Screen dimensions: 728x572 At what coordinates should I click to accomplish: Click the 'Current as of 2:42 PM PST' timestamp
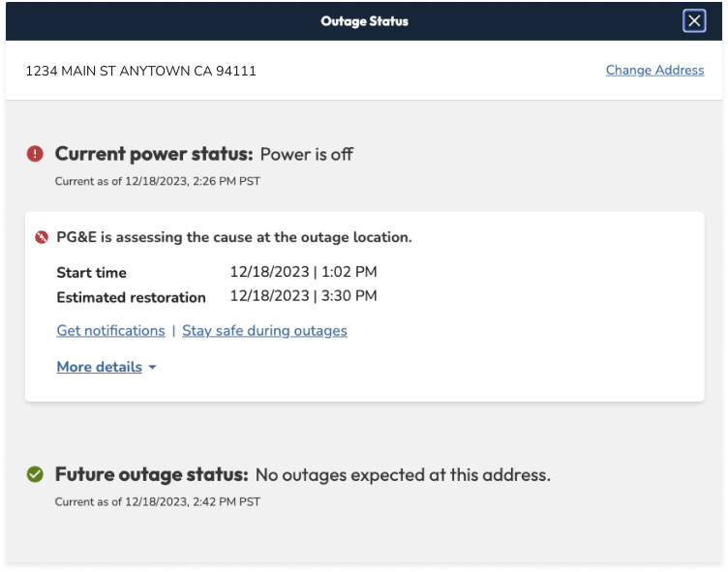(157, 502)
